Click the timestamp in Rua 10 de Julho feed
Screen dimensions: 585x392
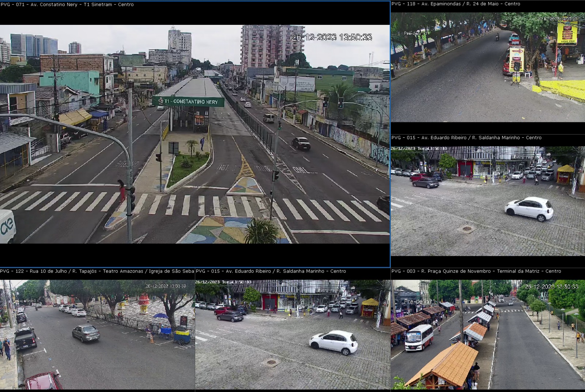pyautogui.click(x=166, y=286)
